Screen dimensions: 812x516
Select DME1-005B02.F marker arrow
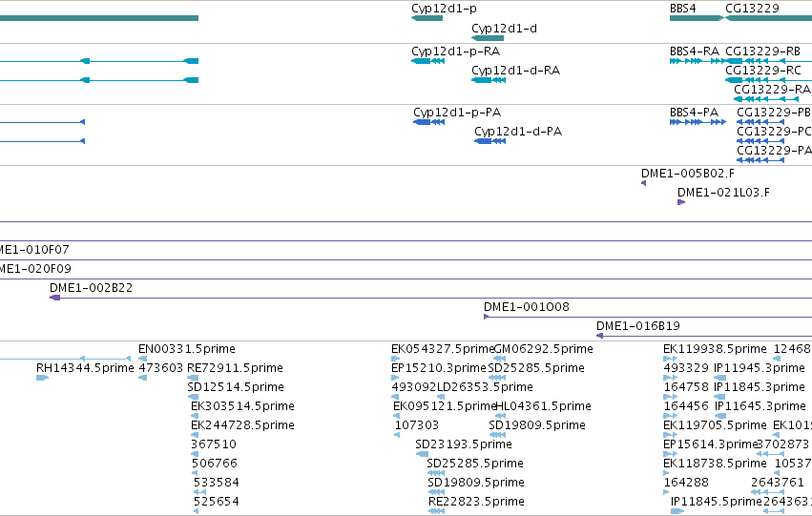coord(644,183)
